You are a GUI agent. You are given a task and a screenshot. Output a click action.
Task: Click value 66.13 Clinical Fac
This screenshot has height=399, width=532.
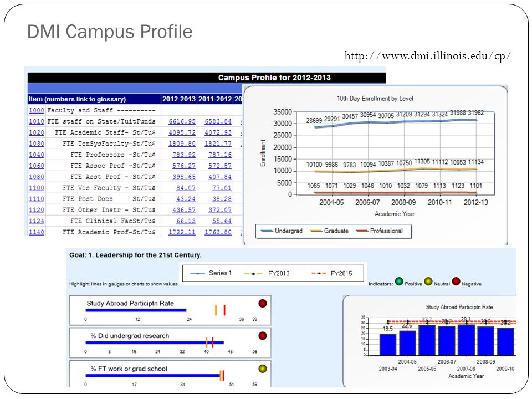point(186,221)
